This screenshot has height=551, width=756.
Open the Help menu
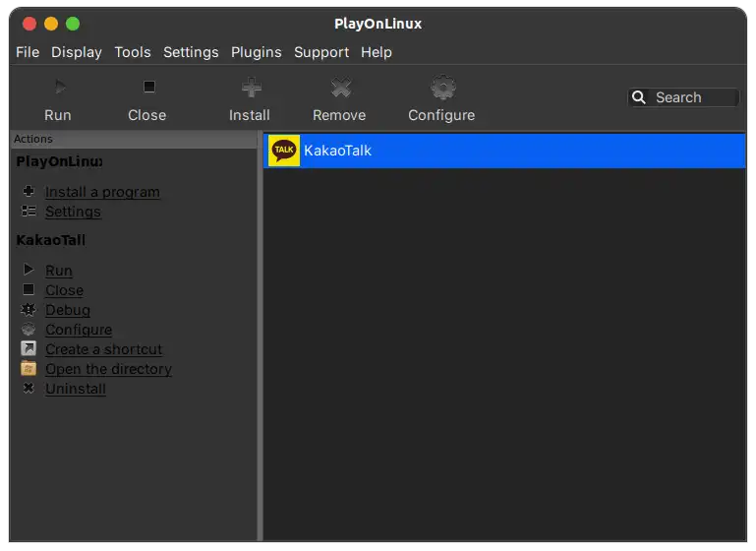[x=377, y=52]
